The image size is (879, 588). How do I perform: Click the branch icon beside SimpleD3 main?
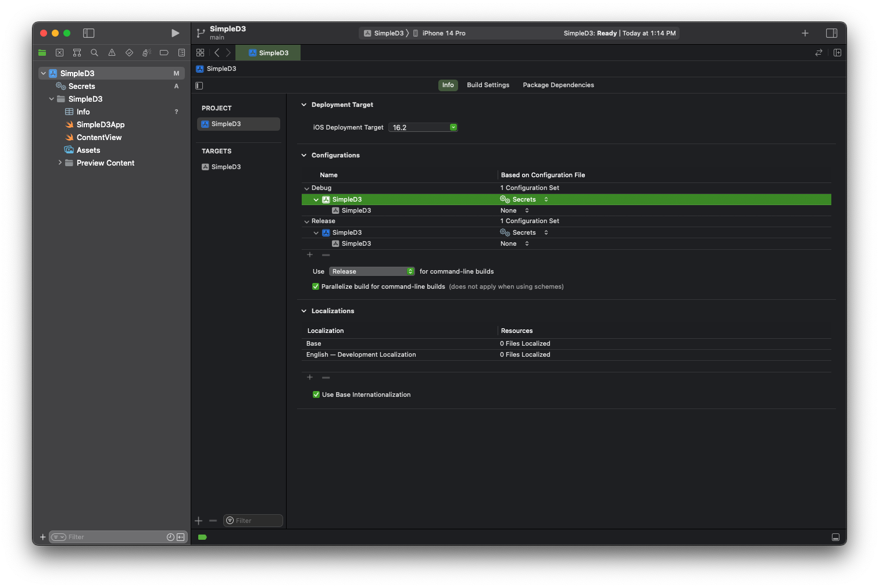[201, 33]
